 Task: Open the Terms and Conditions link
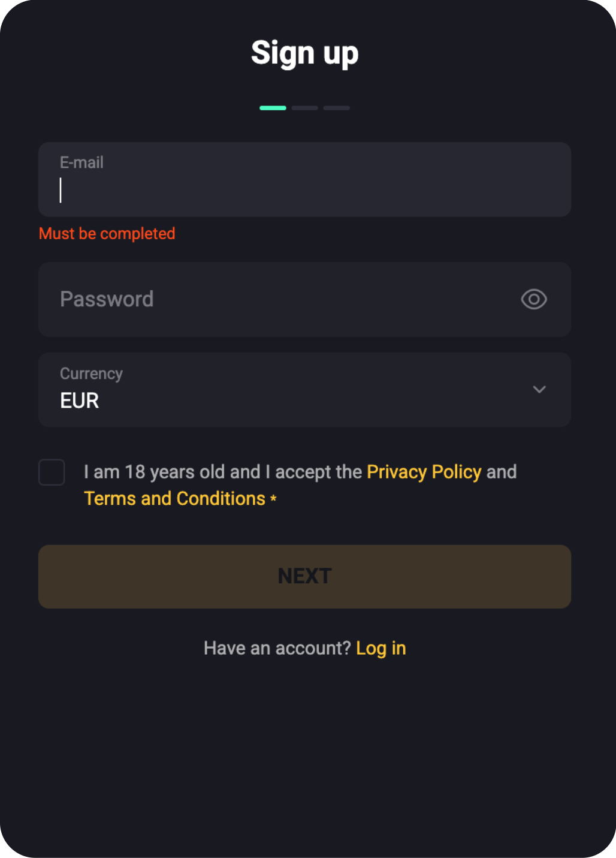[x=174, y=499]
